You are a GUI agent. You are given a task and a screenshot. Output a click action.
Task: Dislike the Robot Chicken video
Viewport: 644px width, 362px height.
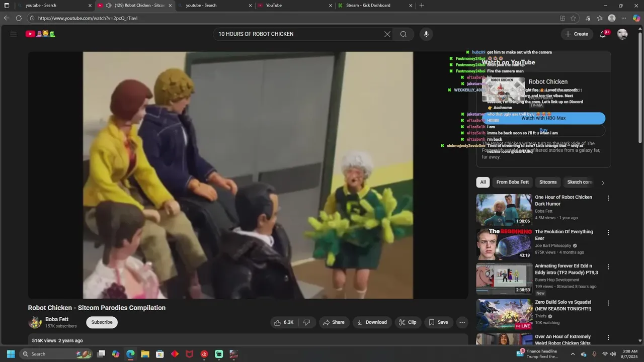point(306,322)
